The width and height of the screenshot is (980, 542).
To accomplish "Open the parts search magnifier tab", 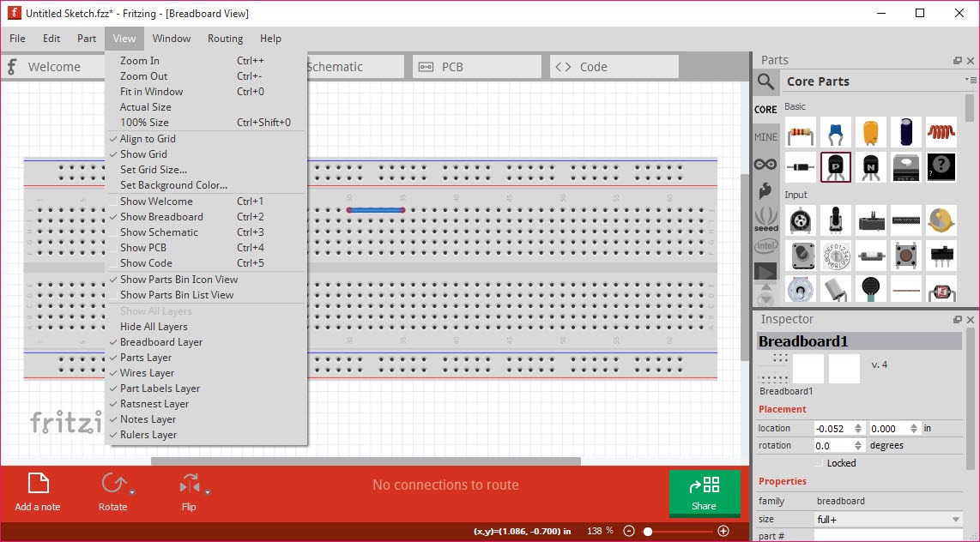I will pos(765,81).
